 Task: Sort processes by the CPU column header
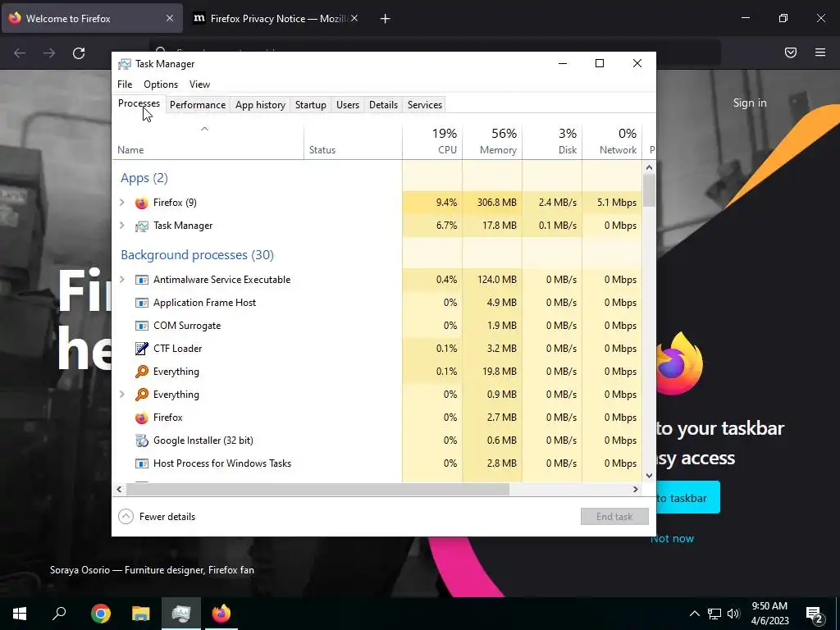432,142
